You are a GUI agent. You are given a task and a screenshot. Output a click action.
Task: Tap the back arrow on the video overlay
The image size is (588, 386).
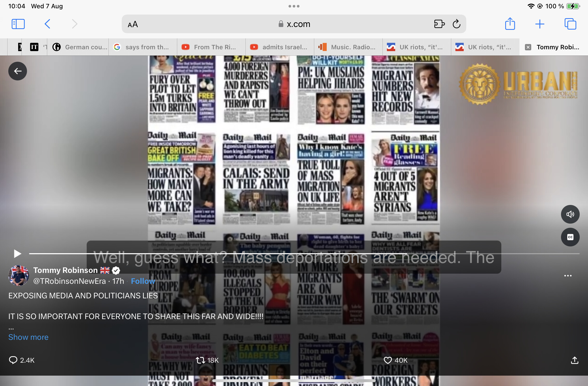coord(18,71)
